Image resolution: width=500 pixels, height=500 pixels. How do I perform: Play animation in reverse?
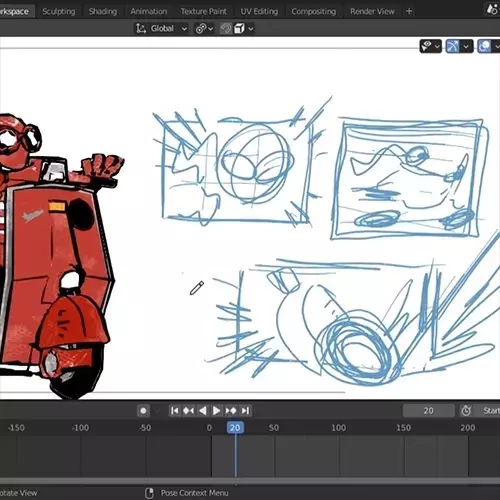click(203, 411)
